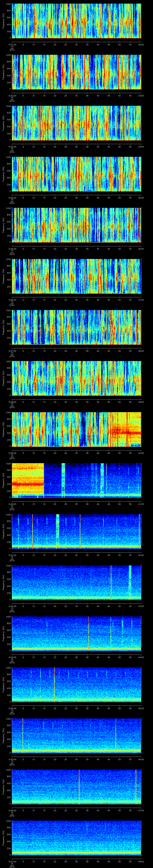This screenshot has height=868, width=153.
Task: Click the 48:00 end time label
Action: (141, 861)
